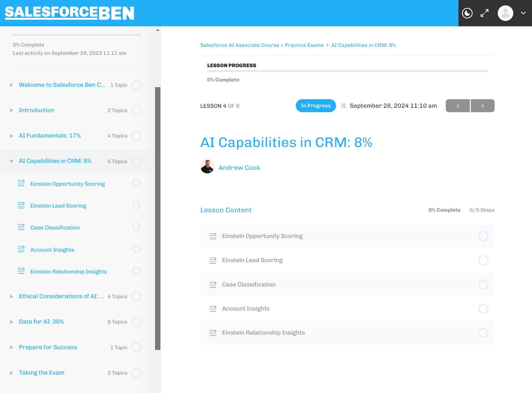Toggle Lesson Content circle for Einstein Relationship Insights
532x393 pixels.
483,333
